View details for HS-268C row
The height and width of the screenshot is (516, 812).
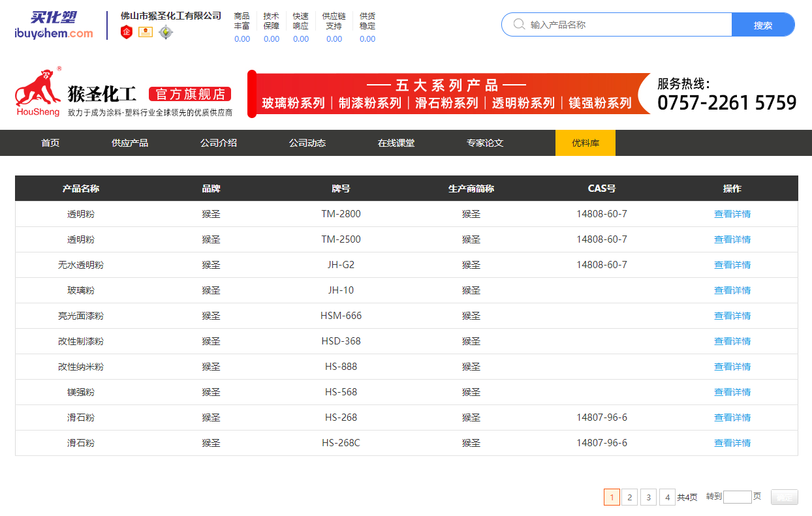point(732,443)
